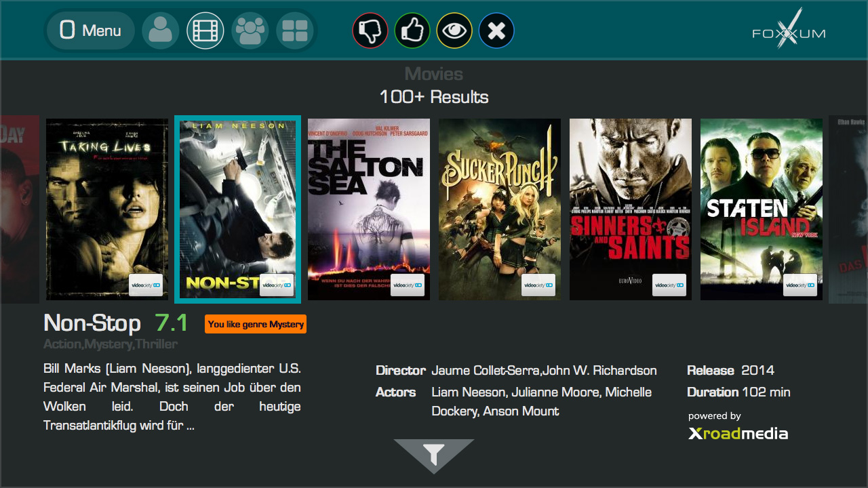The height and width of the screenshot is (488, 868).
Task: Click the Duration 102 min value
Action: [x=766, y=392]
